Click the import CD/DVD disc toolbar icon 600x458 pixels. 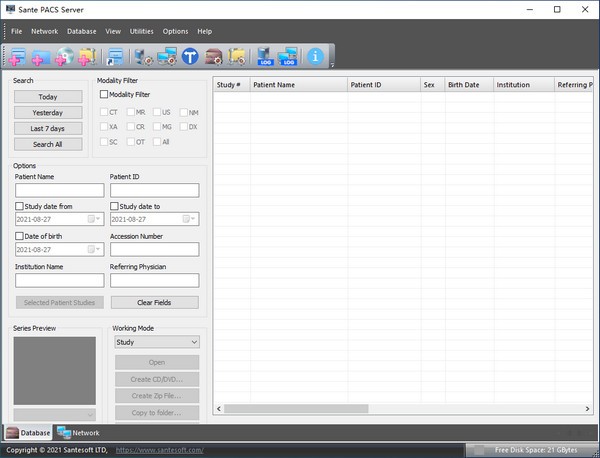pyautogui.click(x=64, y=56)
